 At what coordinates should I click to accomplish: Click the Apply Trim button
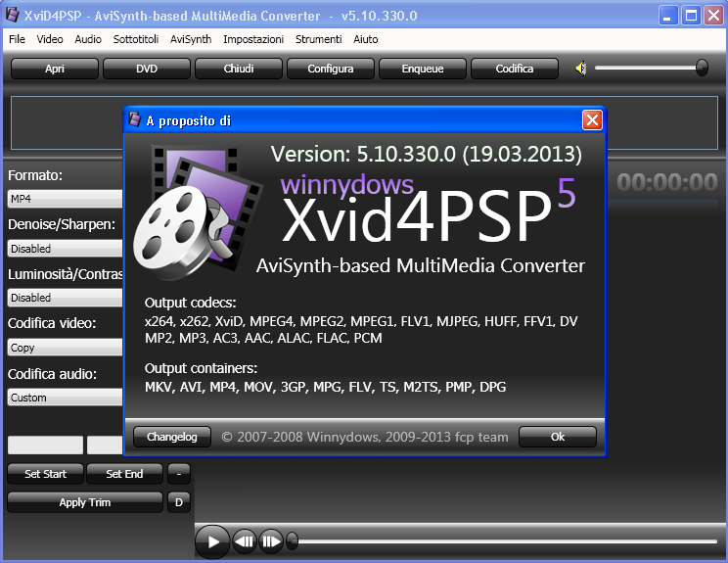[85, 502]
